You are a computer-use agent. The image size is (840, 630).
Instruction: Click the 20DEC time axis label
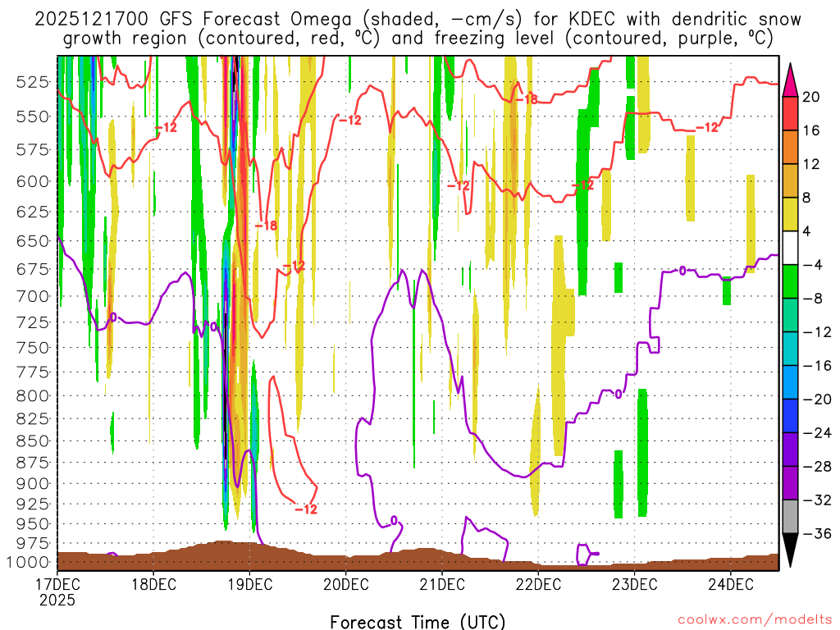[346, 584]
